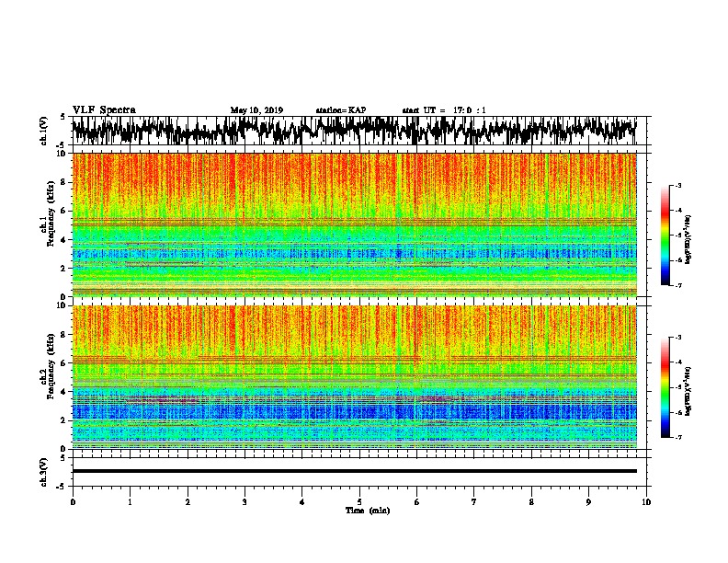The width and height of the screenshot is (728, 563).
Task: Click the "4" kHz tick on ch.1 spectrogram
Action: (64, 240)
